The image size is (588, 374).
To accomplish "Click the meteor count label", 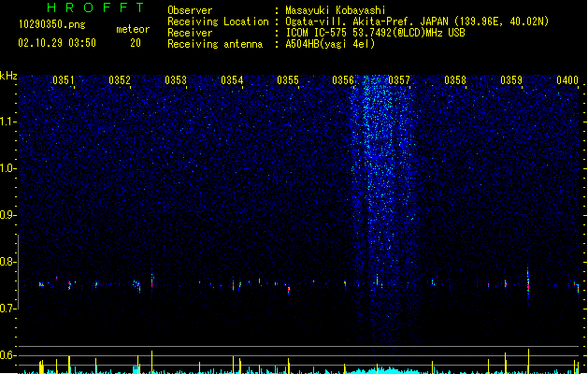I will pyautogui.click(x=133, y=29).
